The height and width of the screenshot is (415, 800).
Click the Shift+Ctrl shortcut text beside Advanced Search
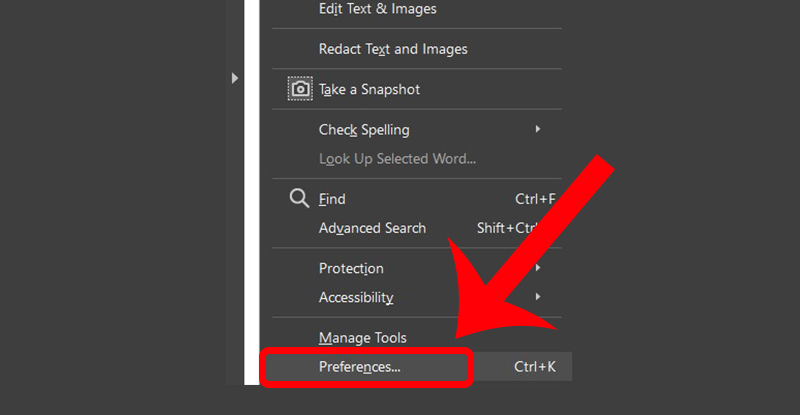(508, 228)
